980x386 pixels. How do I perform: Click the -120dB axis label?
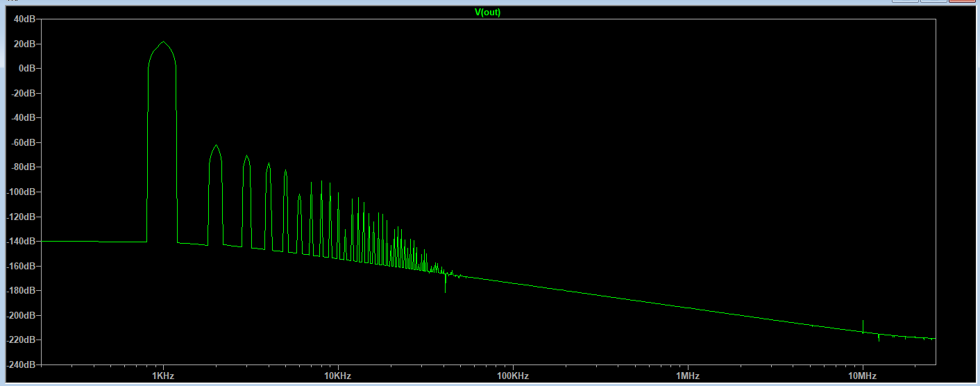click(21, 217)
